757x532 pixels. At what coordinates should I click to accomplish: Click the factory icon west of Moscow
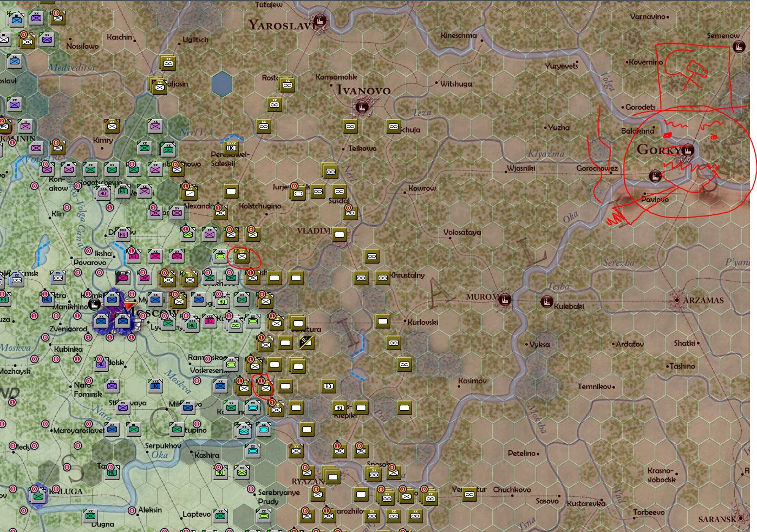coord(95,305)
